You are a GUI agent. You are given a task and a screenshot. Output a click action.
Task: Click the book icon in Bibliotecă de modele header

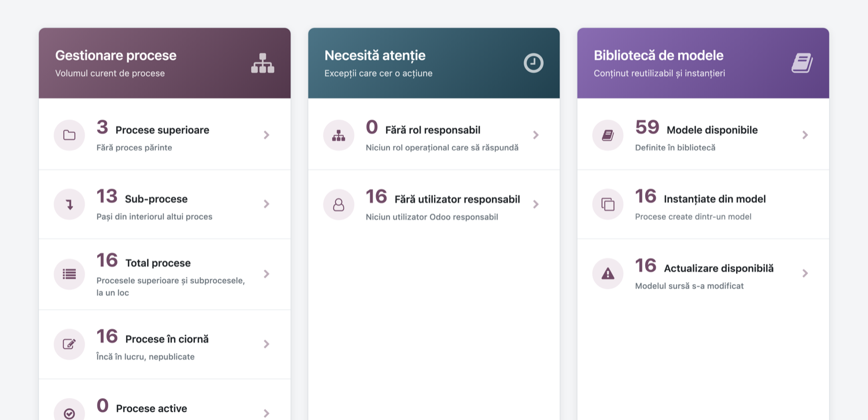(x=802, y=63)
